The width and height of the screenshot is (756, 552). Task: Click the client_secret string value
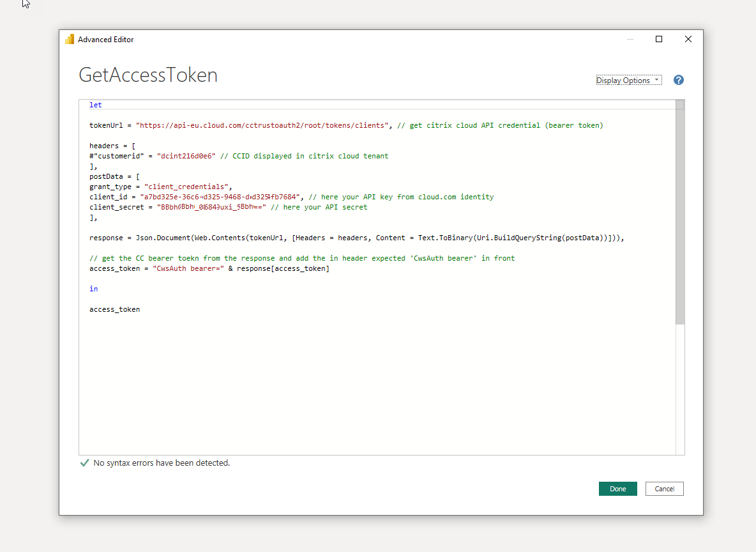click(211, 207)
